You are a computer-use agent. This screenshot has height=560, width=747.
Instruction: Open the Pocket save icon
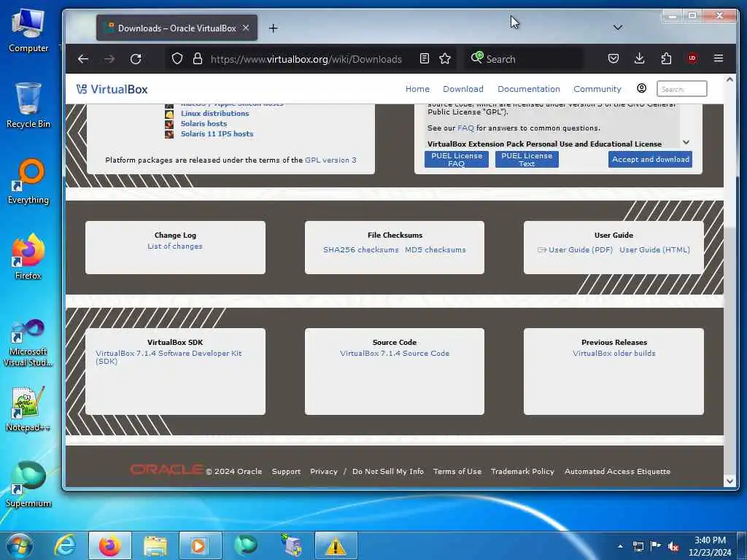click(614, 58)
